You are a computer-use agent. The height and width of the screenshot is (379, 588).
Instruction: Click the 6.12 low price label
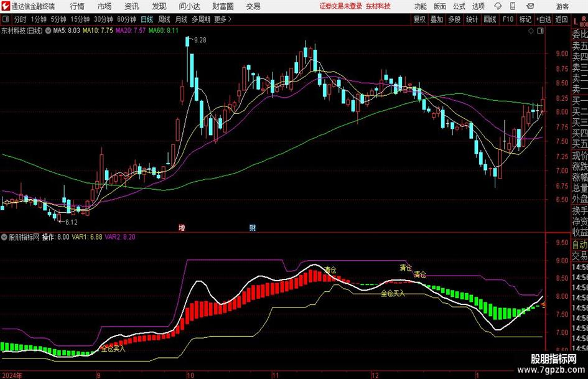click(72, 222)
